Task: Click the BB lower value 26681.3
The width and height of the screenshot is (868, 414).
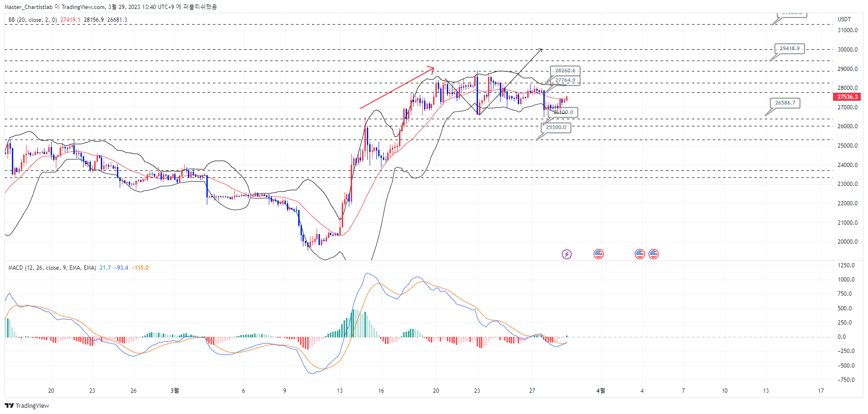Action: [x=117, y=20]
